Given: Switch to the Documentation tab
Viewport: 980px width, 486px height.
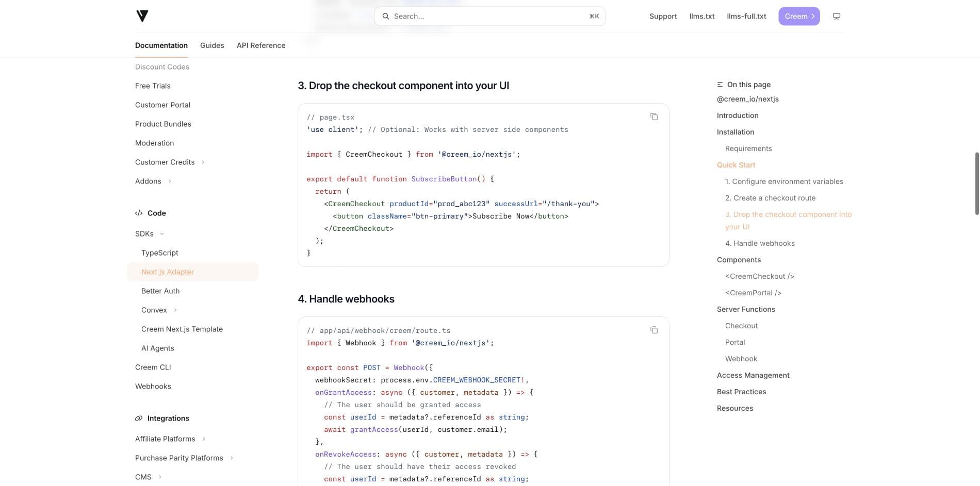Looking at the screenshot, I should (x=161, y=45).
